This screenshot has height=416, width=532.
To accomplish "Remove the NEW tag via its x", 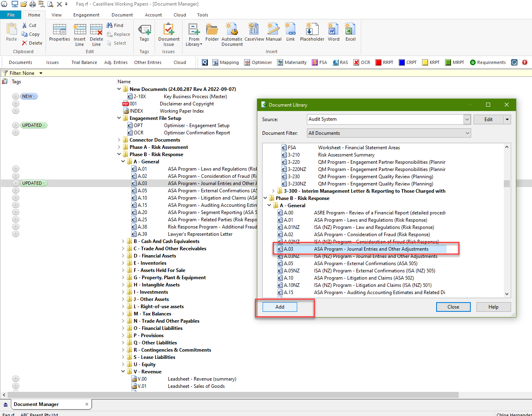I will coord(35,96).
